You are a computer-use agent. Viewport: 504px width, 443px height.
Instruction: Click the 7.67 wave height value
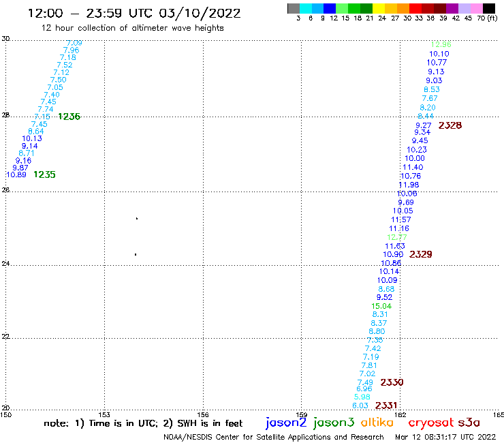click(430, 98)
